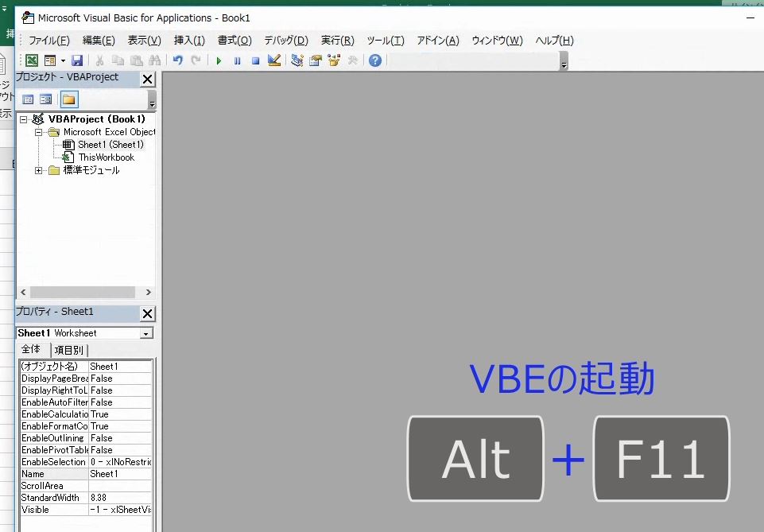Click View Object icon in project panel
This screenshot has width=764, height=532.
(x=46, y=99)
